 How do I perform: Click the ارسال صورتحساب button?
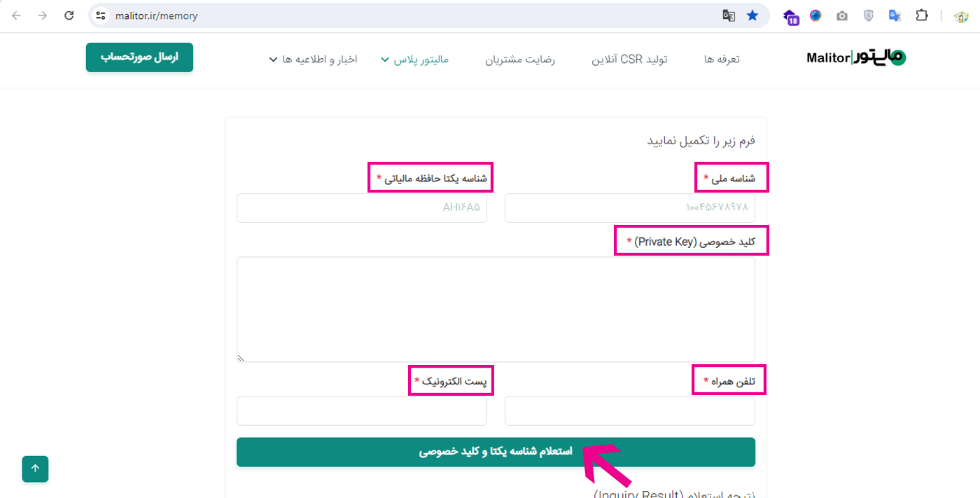click(x=139, y=57)
